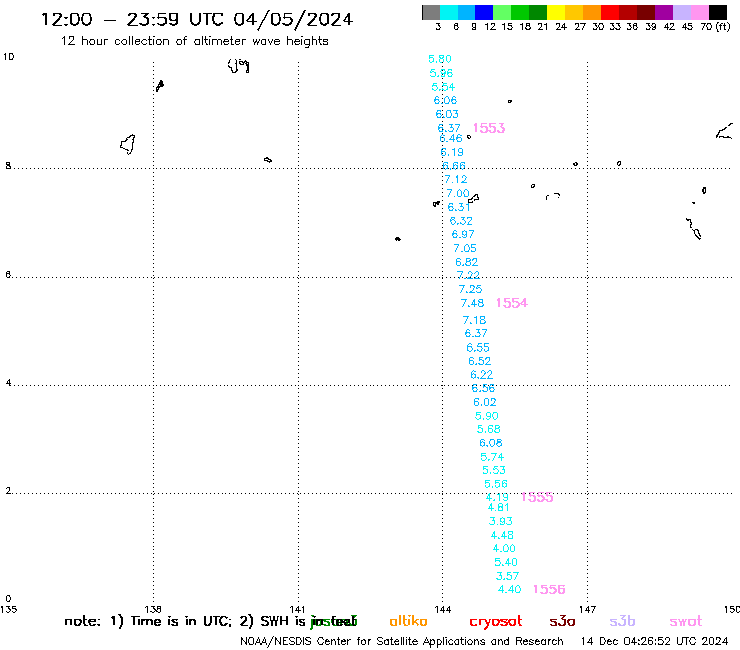Select the 138 longitude axis label

(x=153, y=609)
